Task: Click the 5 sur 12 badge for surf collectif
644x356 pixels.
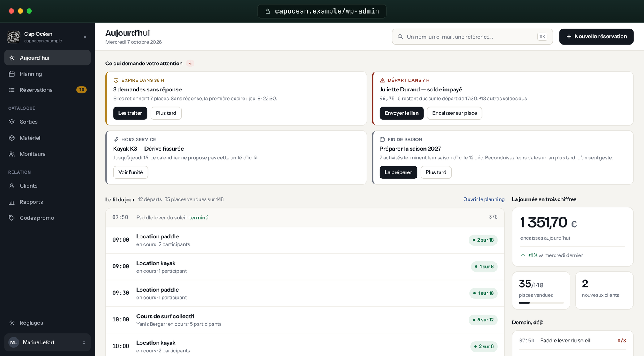Action: point(483,320)
